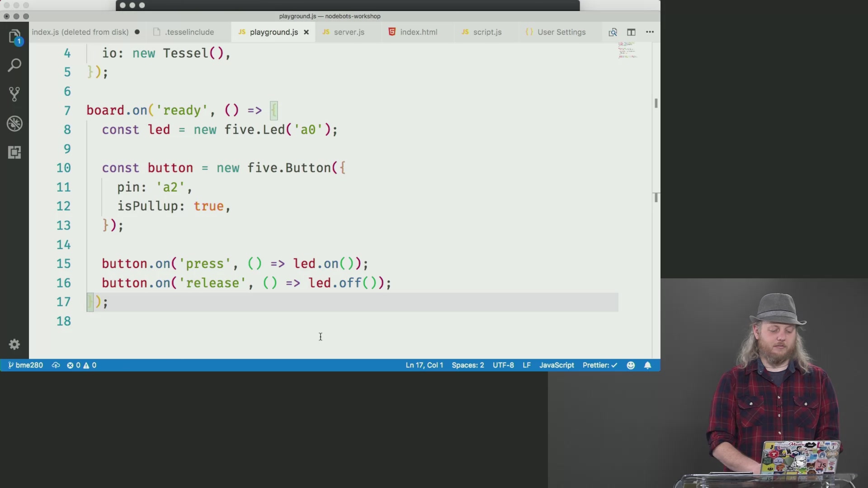This screenshot has width=868, height=488.
Task: Click the notification bell icon
Action: pyautogui.click(x=647, y=365)
